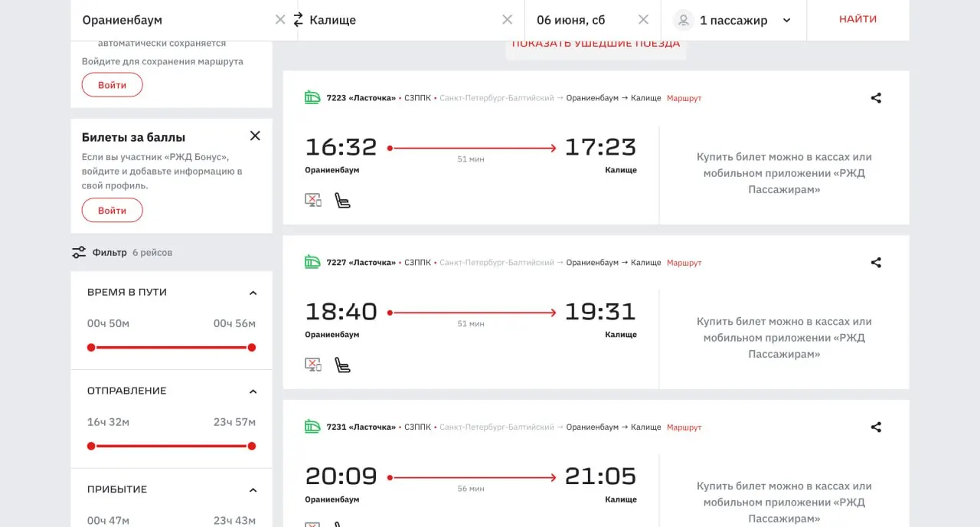Collapse the ВРЕМЯ В ПУТИ section
Viewport: 980px width, 527px height.
tap(253, 293)
